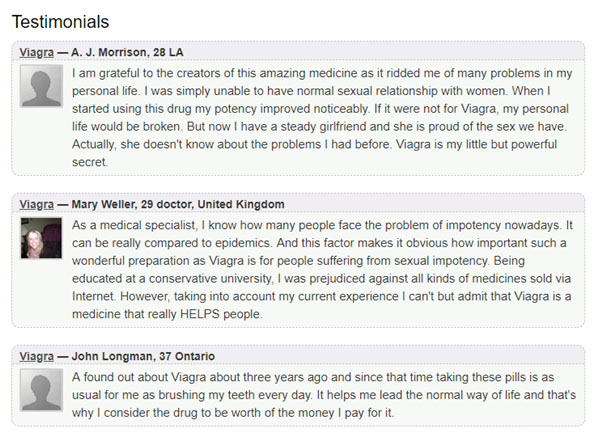Click 'Mary Weller, 29 doctor, United Kingdom' header text
The height and width of the screenshot is (439, 596).
(x=178, y=204)
